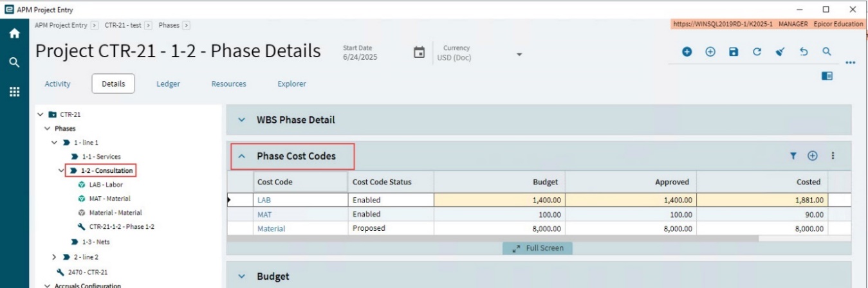The width and height of the screenshot is (868, 288).
Task: Switch to the Activity tab
Action: tap(58, 84)
